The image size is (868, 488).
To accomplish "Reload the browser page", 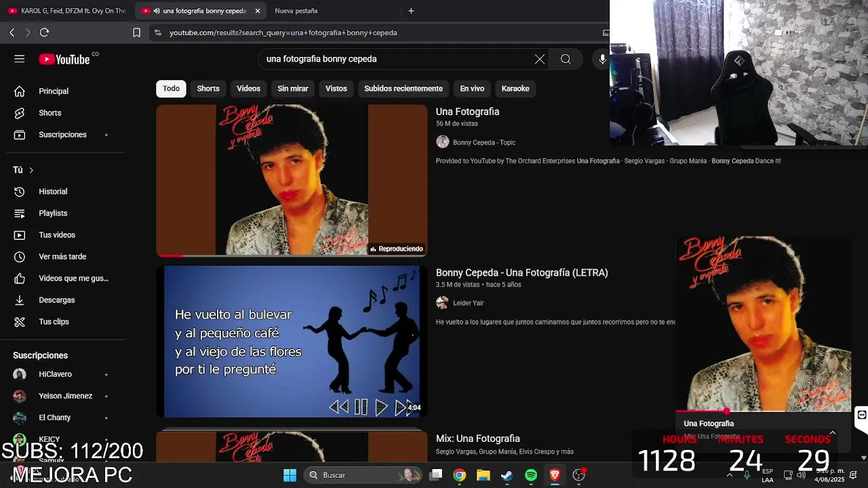I will 44,33.
